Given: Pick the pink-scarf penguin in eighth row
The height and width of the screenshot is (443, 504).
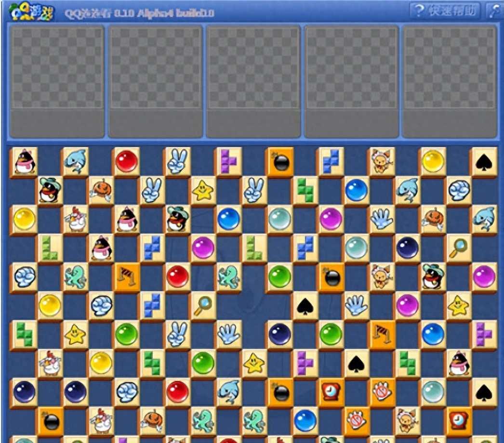Looking at the screenshot, I should click(x=459, y=364).
